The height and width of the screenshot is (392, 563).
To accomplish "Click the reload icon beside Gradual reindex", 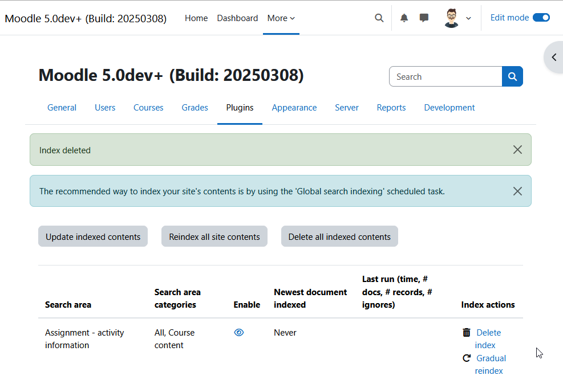I will tap(467, 358).
